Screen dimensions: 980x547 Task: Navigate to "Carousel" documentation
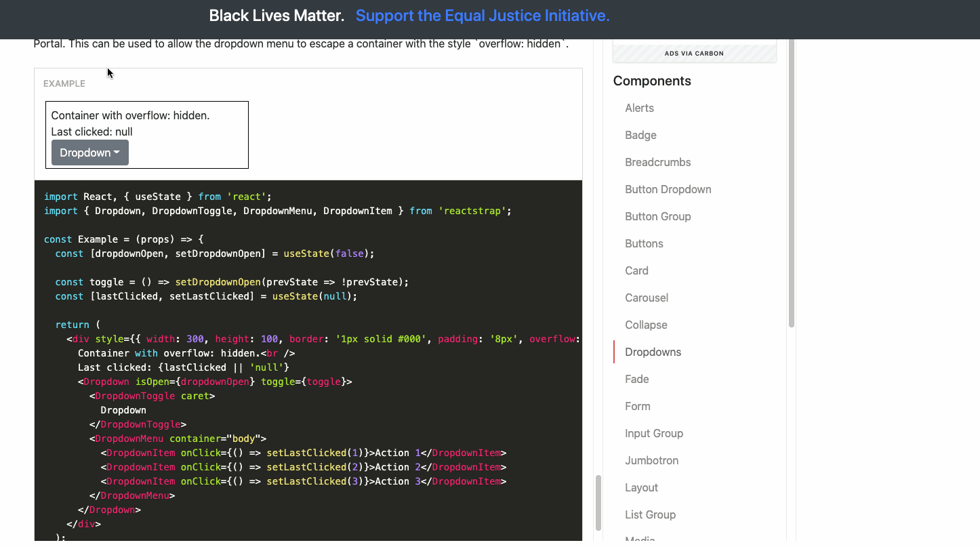click(647, 298)
